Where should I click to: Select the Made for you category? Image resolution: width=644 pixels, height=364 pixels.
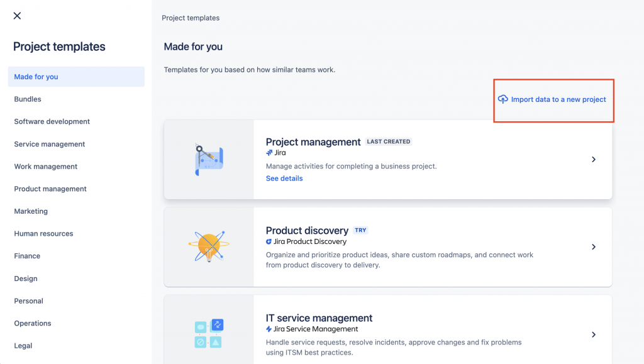point(76,77)
